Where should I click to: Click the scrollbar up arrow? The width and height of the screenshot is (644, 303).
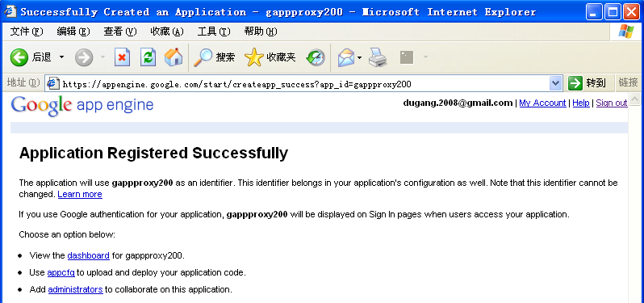click(x=634, y=99)
